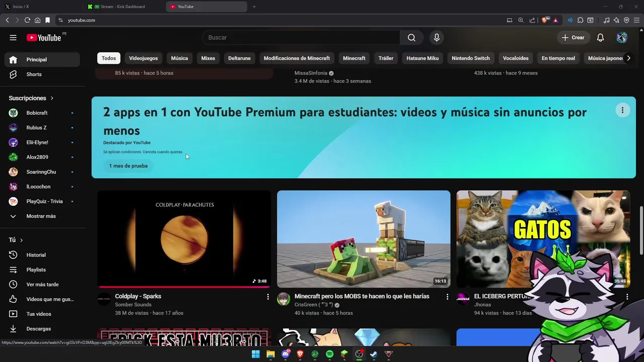The image size is (644, 362).
Task: Open the Premium banner three-dot menu
Action: (622, 110)
